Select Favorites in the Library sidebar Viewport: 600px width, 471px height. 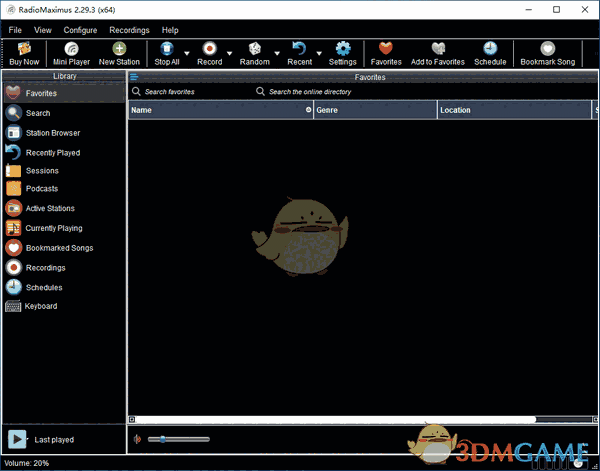[x=64, y=93]
